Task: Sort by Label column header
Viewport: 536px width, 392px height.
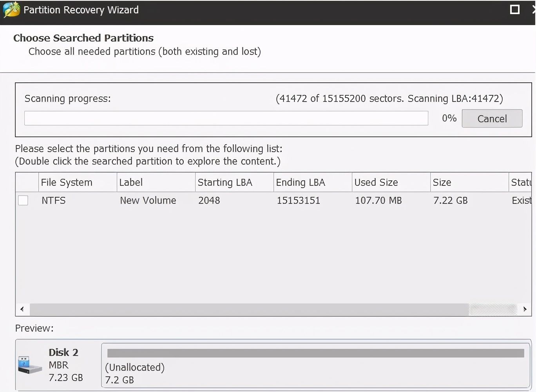Action: (x=131, y=182)
